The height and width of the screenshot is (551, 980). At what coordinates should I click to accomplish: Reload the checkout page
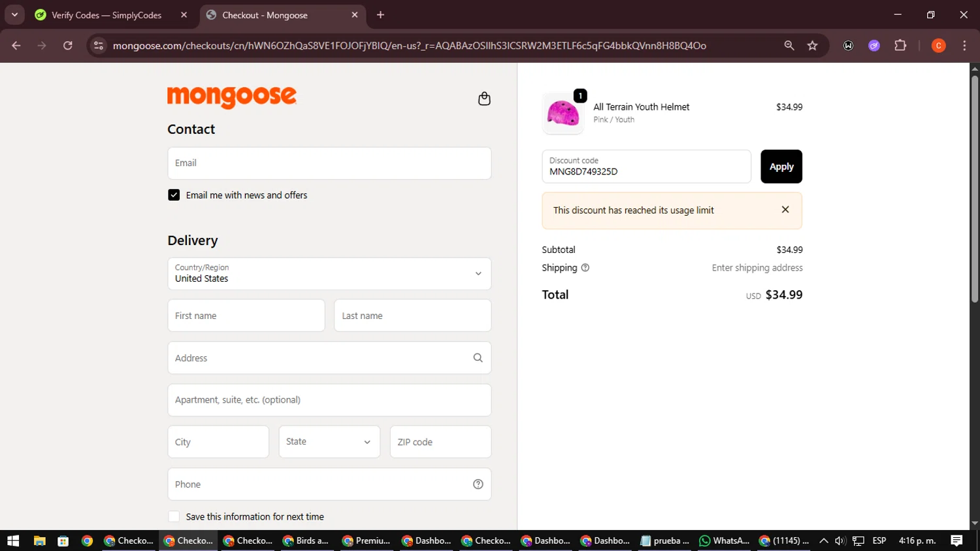68,46
